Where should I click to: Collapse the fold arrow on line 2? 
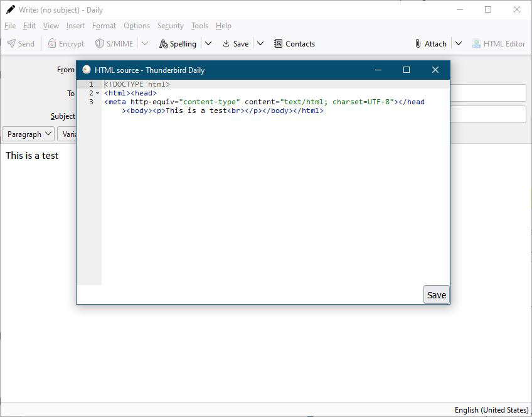[98, 93]
